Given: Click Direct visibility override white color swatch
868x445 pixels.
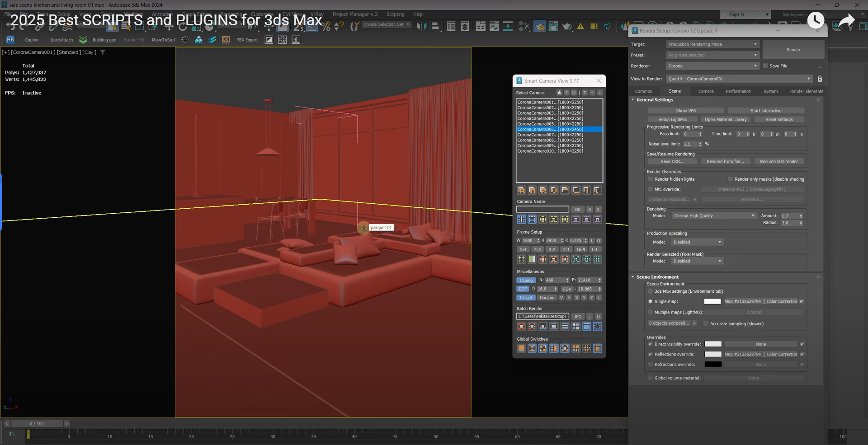Looking at the screenshot, I should (x=713, y=344).
